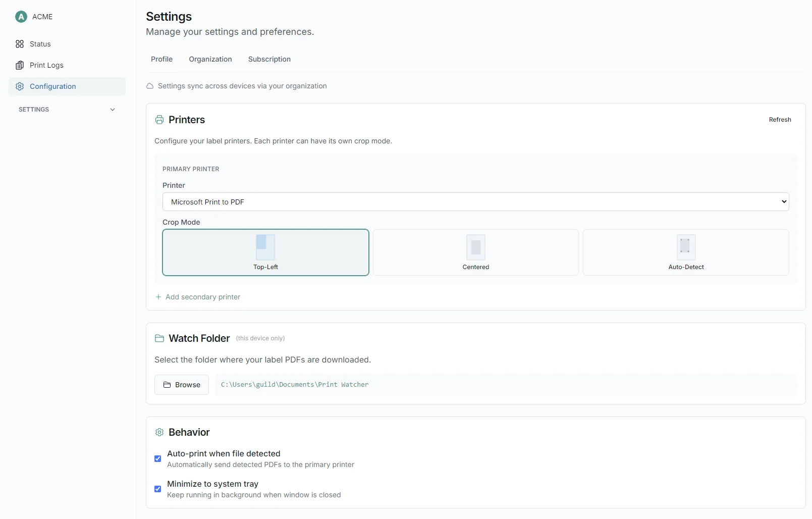Click the Browse folder button
812x519 pixels.
coord(182,385)
